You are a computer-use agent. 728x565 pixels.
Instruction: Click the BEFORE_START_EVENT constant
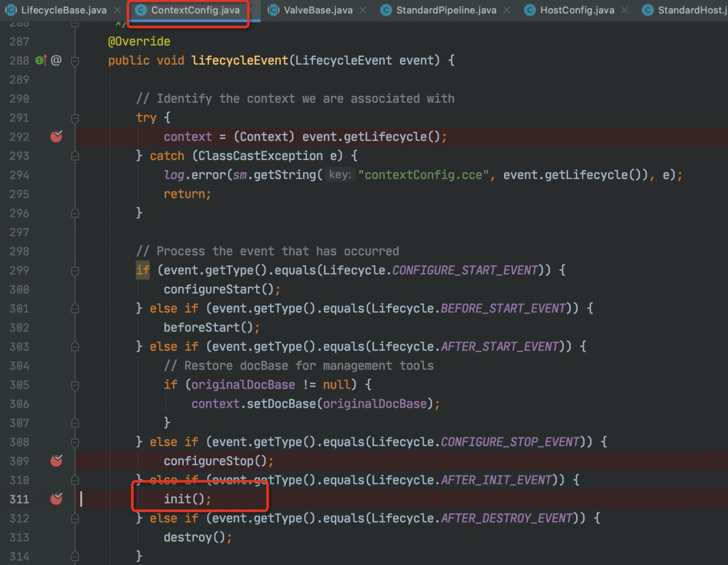[503, 308]
